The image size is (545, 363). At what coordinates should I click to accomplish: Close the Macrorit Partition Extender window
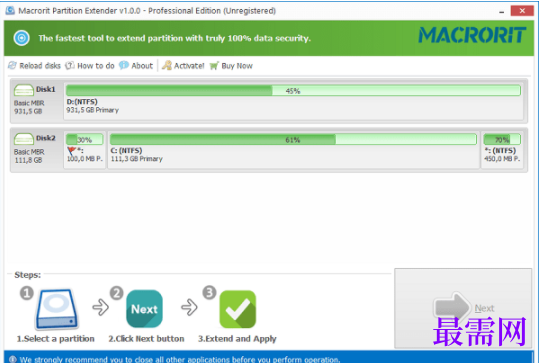[522, 11]
